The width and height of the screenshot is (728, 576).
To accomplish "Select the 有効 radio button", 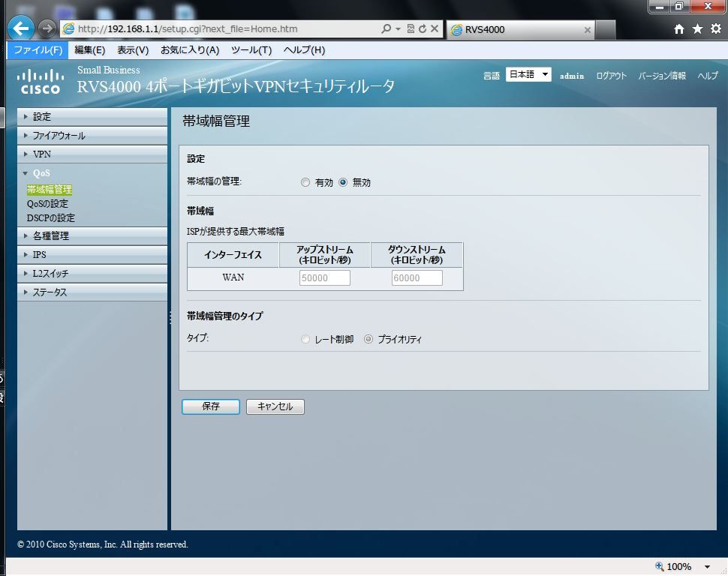I will tap(305, 182).
